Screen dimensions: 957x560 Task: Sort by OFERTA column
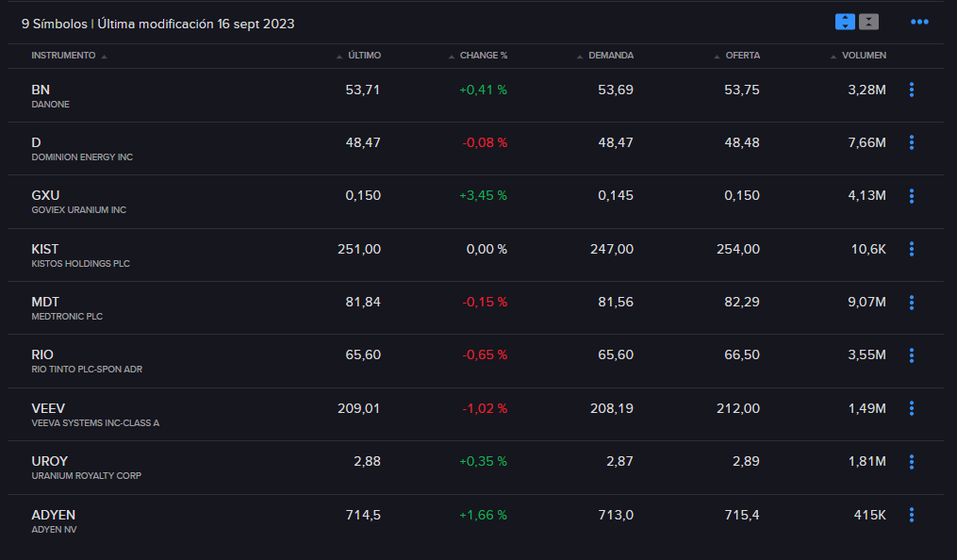click(737, 56)
